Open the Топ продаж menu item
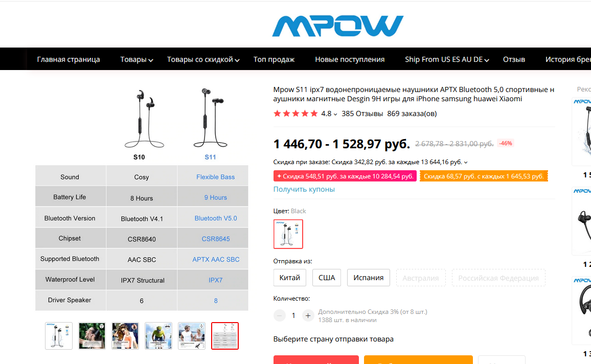 coord(274,59)
